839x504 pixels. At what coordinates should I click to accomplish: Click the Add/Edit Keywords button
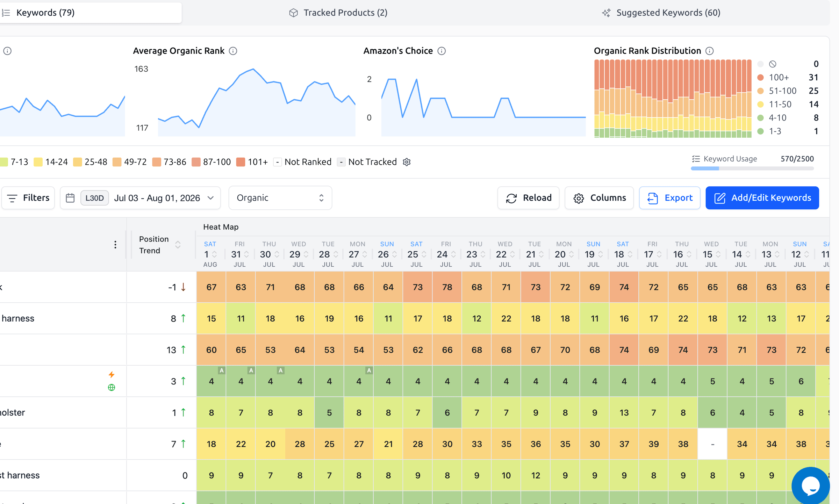pos(762,198)
